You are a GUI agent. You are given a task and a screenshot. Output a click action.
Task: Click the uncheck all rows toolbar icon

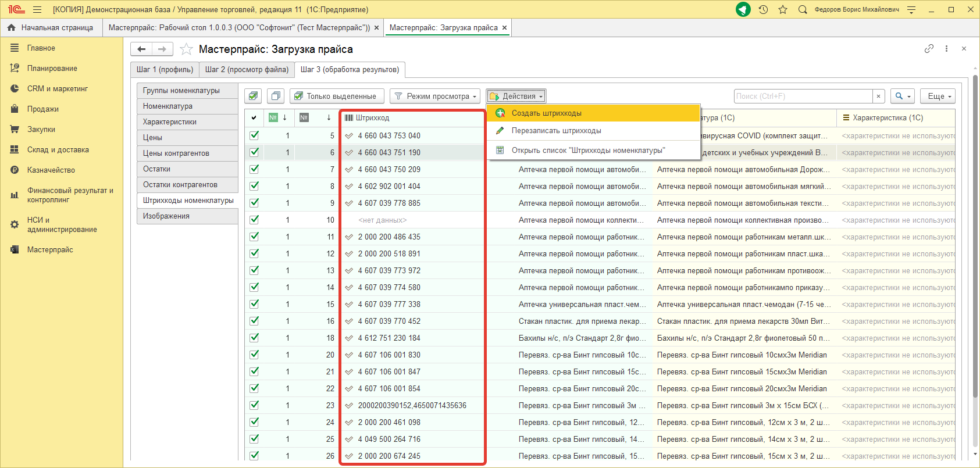(x=276, y=96)
